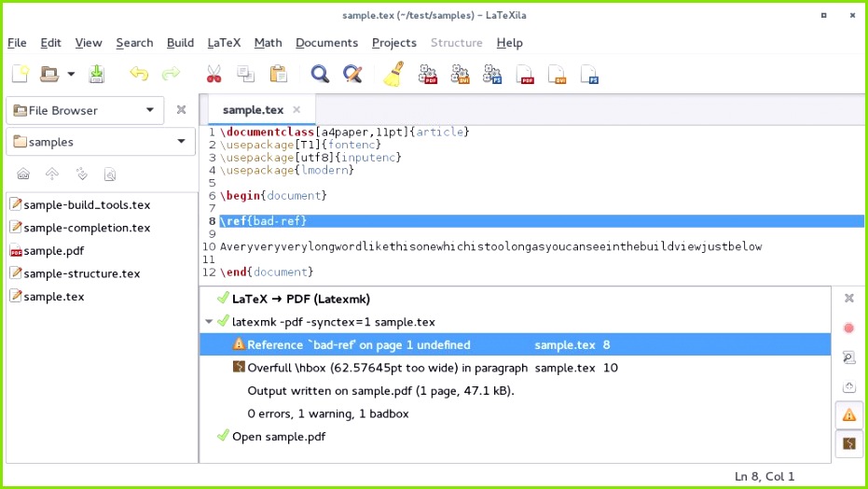Stop the build with red button
The image size is (868, 489).
tap(848, 328)
